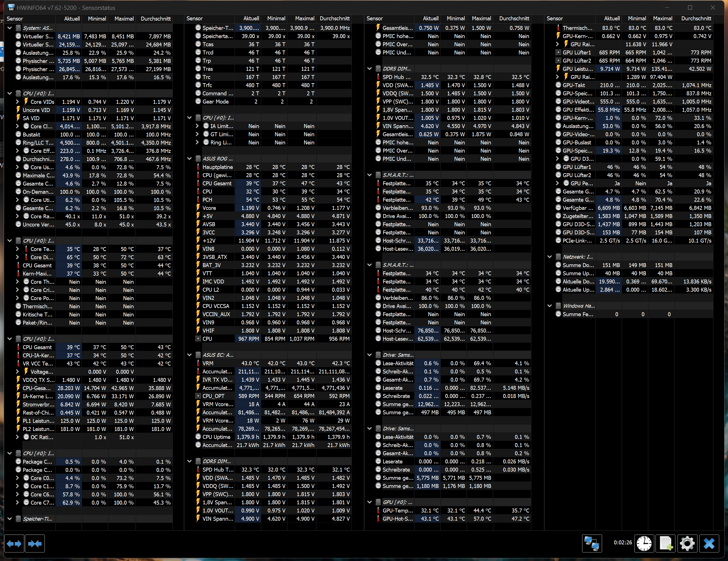Viewport: 728px width, 561px height.
Task: Click the thermometer icon beside VRM
Action: point(198,363)
